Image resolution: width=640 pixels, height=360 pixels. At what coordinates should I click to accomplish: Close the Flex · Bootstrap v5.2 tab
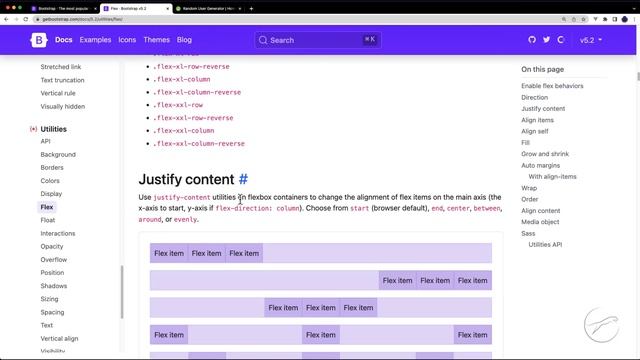click(x=167, y=8)
